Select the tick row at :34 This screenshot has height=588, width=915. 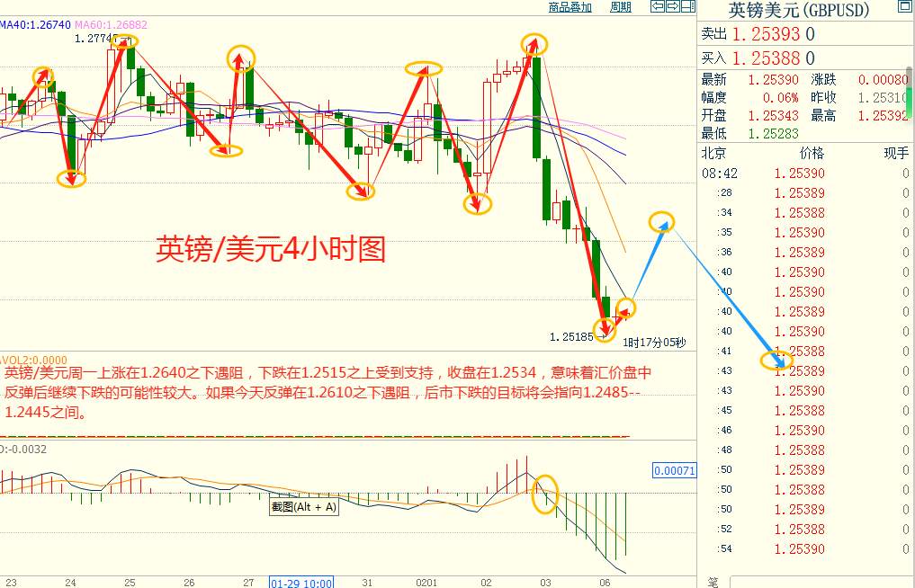click(x=805, y=213)
